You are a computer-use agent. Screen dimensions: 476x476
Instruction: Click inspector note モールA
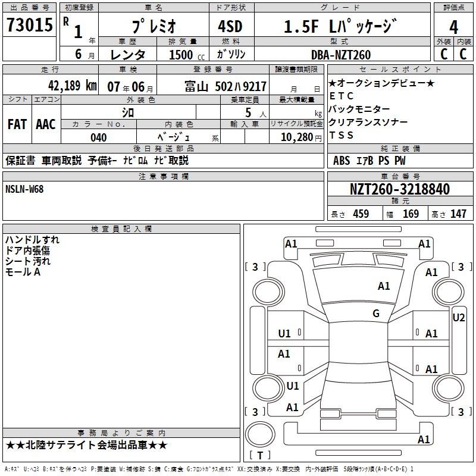[23, 272]
